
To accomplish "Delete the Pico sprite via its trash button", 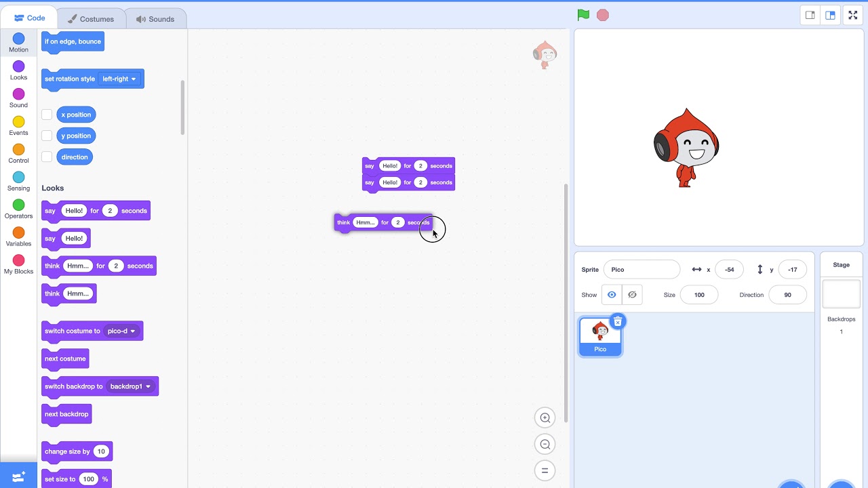I will pos(618,322).
